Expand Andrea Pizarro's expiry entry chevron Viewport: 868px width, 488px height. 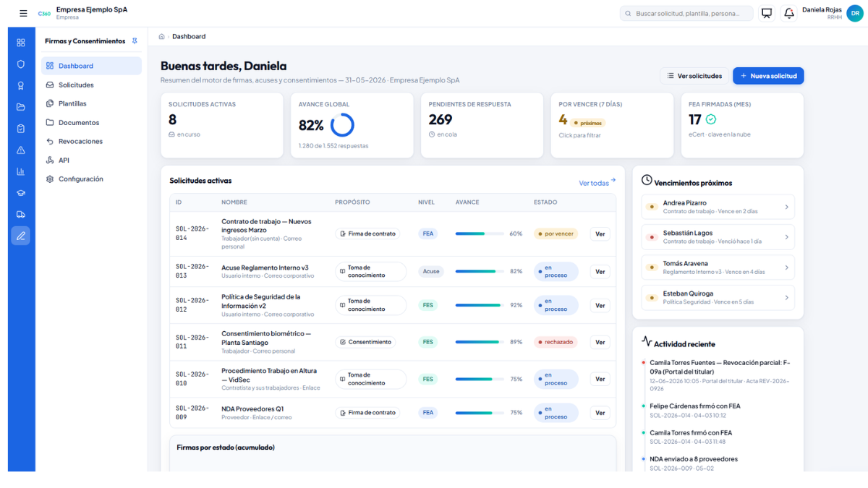coord(786,207)
